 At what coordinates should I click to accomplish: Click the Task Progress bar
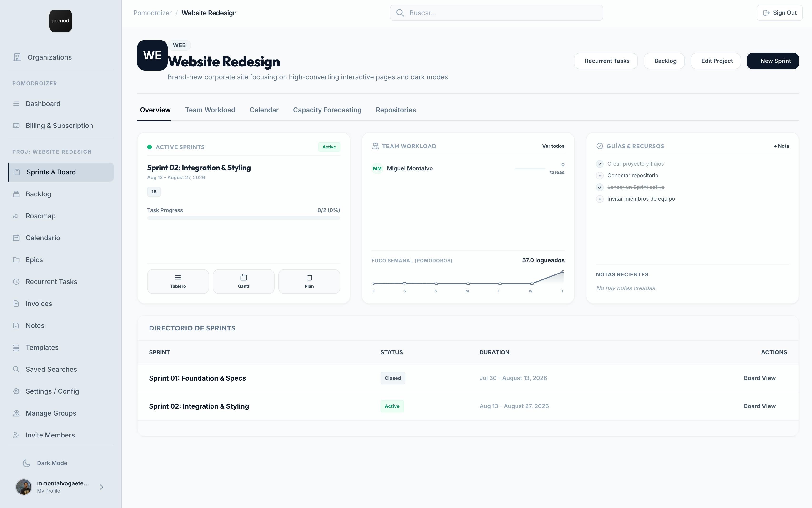tap(243, 218)
